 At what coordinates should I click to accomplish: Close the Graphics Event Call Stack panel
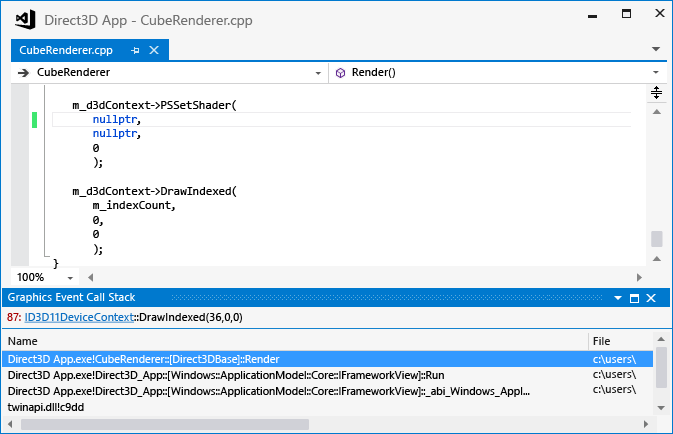651,298
